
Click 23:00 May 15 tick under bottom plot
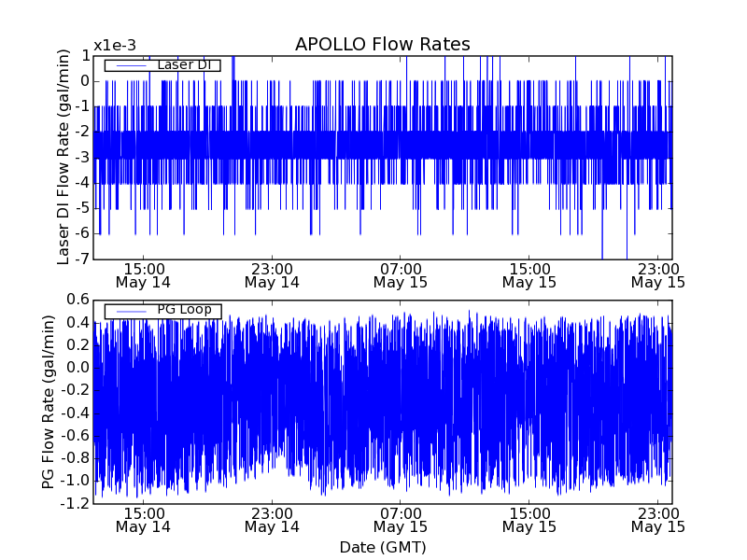click(657, 519)
